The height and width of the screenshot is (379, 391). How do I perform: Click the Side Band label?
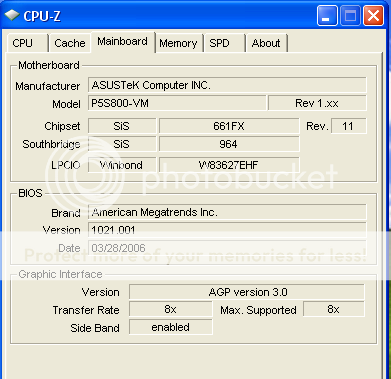click(x=95, y=328)
